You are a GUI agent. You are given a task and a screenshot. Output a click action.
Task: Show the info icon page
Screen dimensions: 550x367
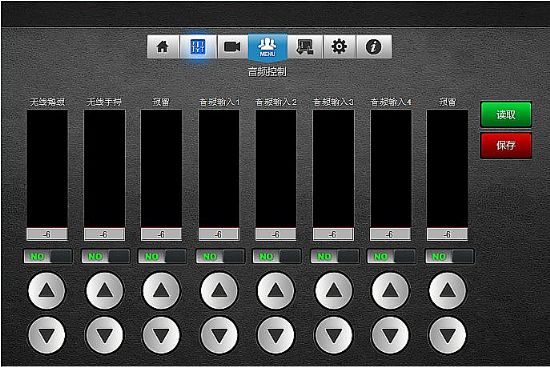point(374,46)
